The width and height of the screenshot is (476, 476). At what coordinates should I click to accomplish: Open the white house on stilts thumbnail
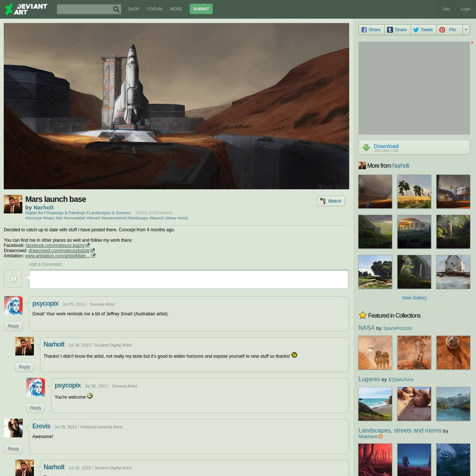[453, 272]
